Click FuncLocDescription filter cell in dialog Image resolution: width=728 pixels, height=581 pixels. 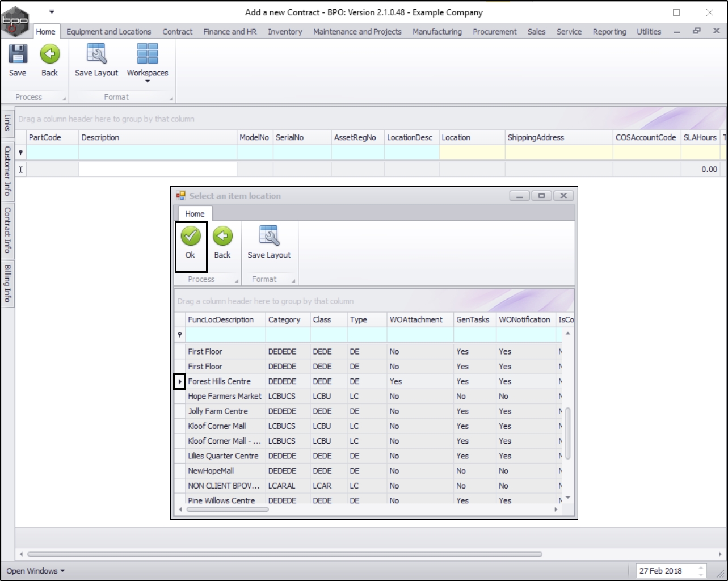click(226, 335)
